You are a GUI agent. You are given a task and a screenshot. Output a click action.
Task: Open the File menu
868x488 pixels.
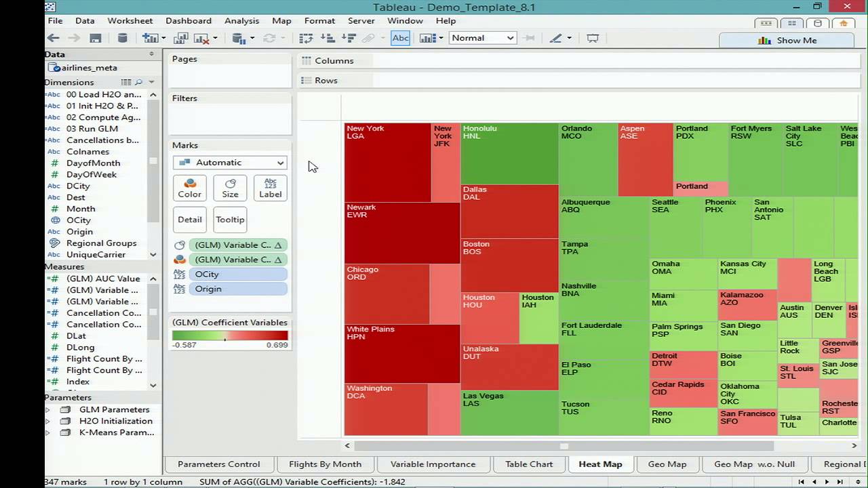(55, 21)
